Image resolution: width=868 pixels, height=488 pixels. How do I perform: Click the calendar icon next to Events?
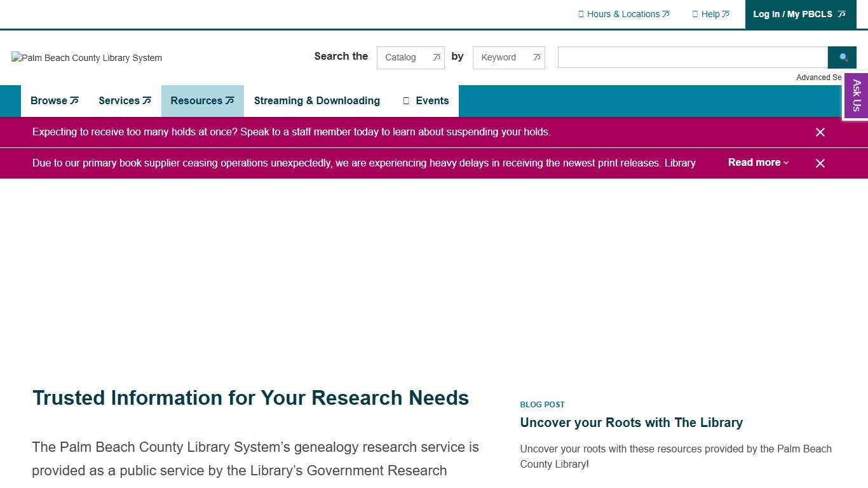pyautogui.click(x=406, y=100)
